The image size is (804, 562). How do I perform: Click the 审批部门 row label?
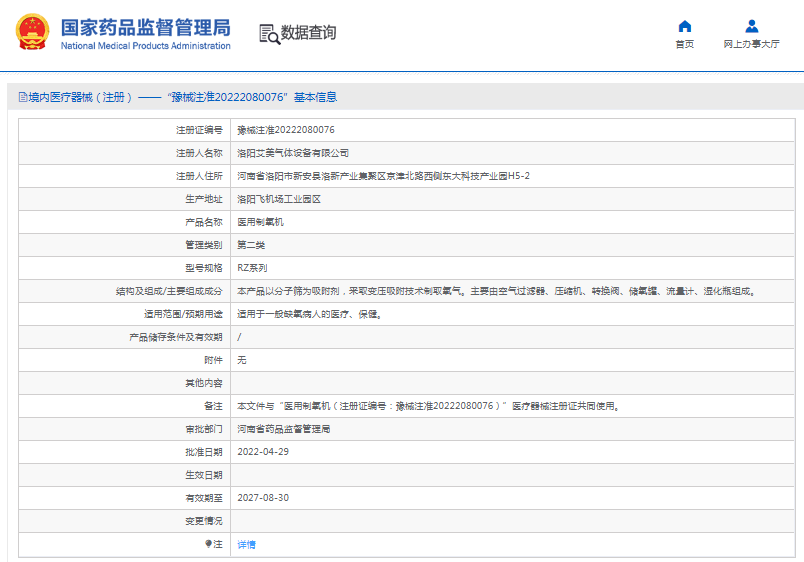click(204, 429)
